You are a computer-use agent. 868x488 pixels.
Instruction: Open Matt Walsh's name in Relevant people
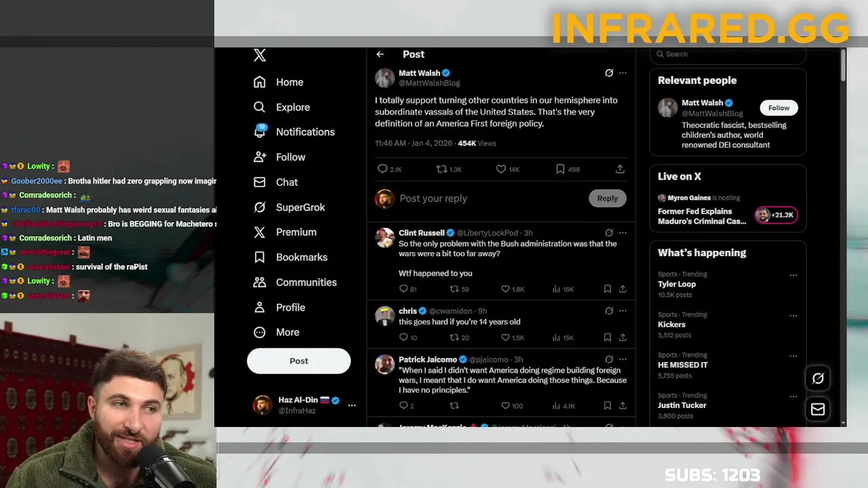tap(702, 103)
